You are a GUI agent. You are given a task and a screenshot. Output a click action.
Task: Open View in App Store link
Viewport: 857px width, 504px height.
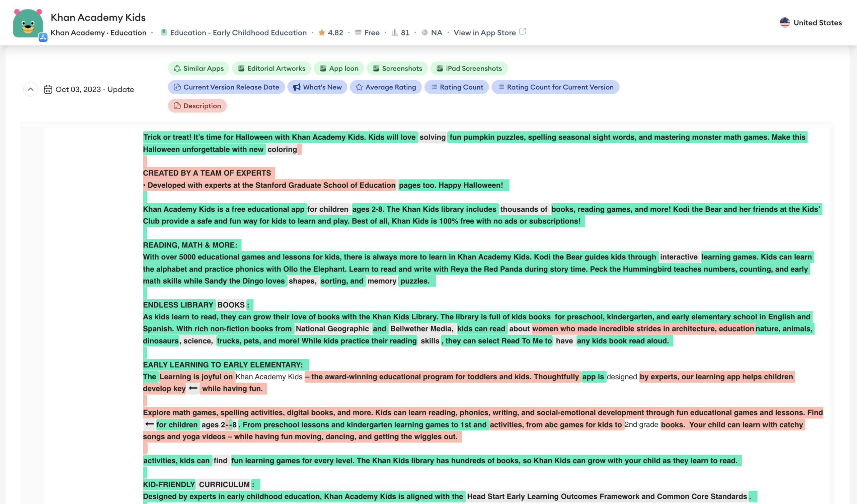(485, 33)
